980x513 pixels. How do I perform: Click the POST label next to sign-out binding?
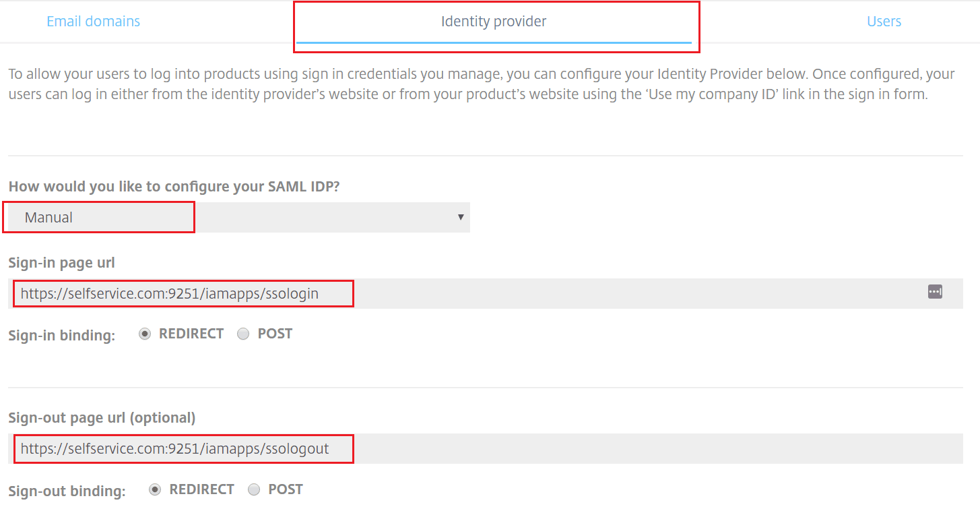pyautogui.click(x=286, y=489)
